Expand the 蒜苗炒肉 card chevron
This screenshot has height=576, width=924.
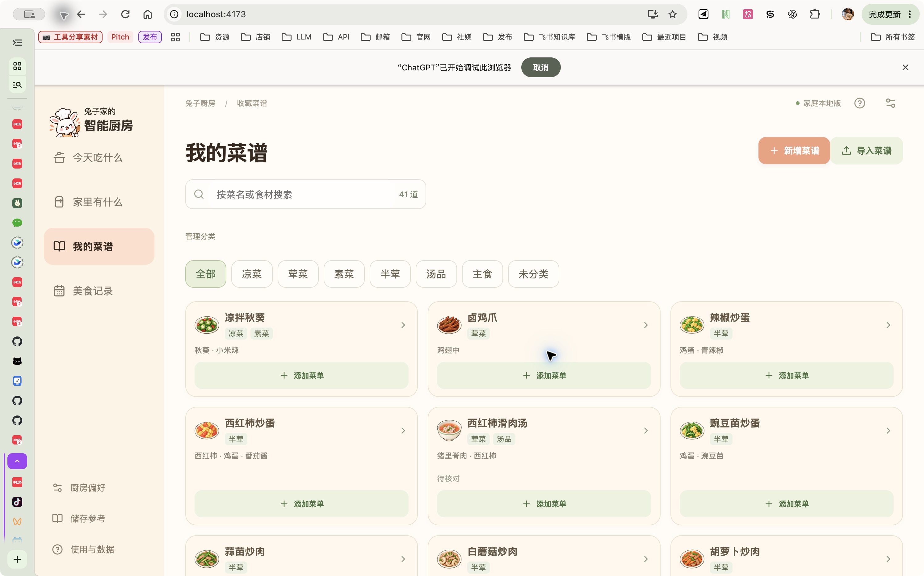tap(403, 559)
